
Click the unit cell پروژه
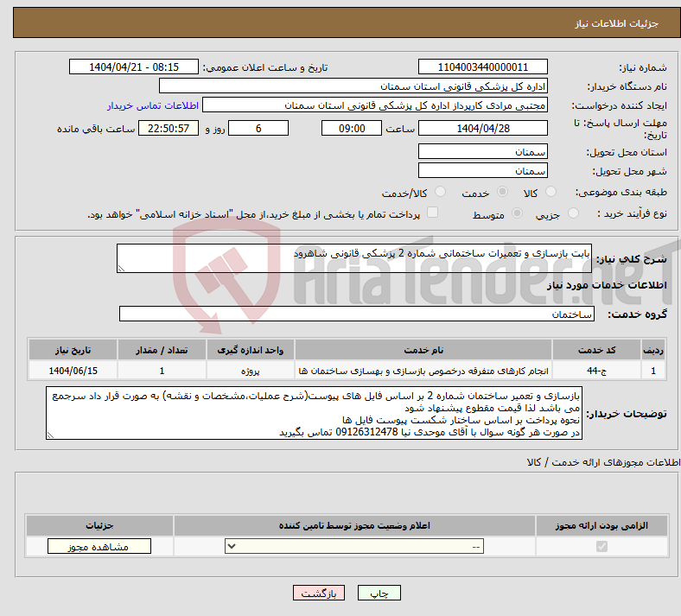point(250,371)
